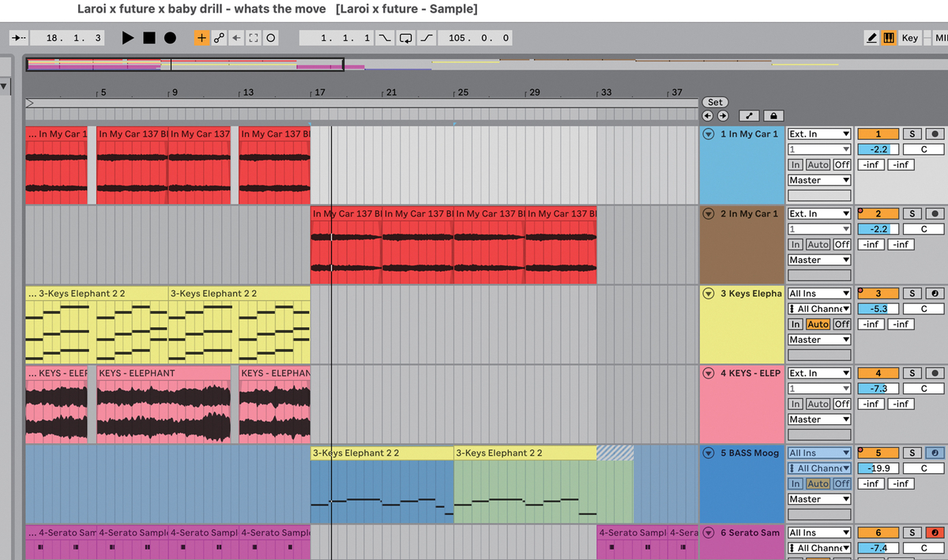This screenshot has height=560, width=948.
Task: Fold track 1 In My Car
Action: coord(709,134)
